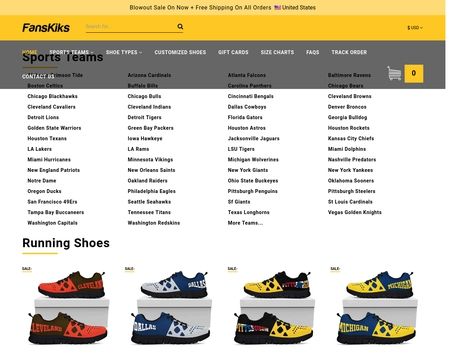
Task: Open Tampa Bay Buccaneers link
Action: pyautogui.click(x=56, y=212)
